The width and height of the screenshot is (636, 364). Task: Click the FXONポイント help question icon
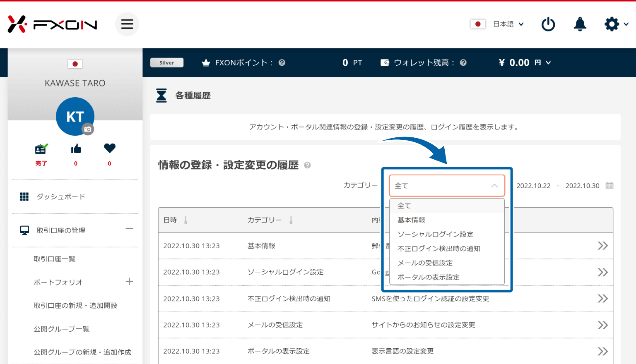(x=282, y=62)
